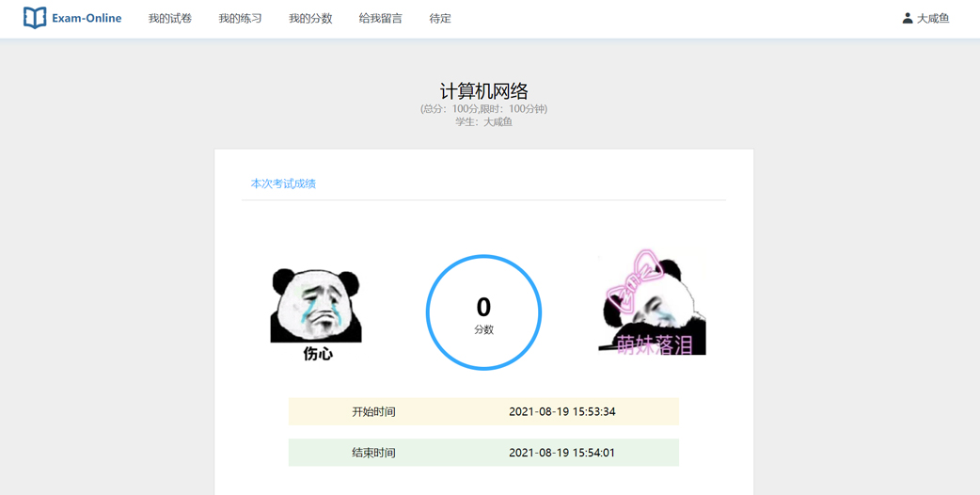Image resolution: width=980 pixels, height=495 pixels.
Task: Click the 学生：大咸鱼 text under the title
Action: (483, 121)
